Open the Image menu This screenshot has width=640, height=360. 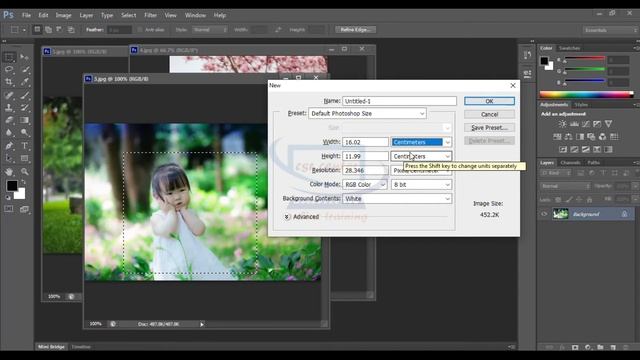[x=63, y=15]
